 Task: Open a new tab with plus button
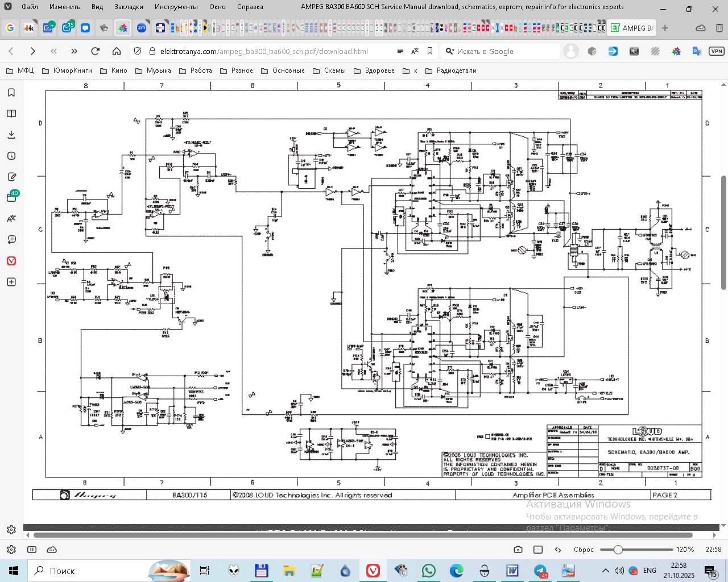click(665, 28)
